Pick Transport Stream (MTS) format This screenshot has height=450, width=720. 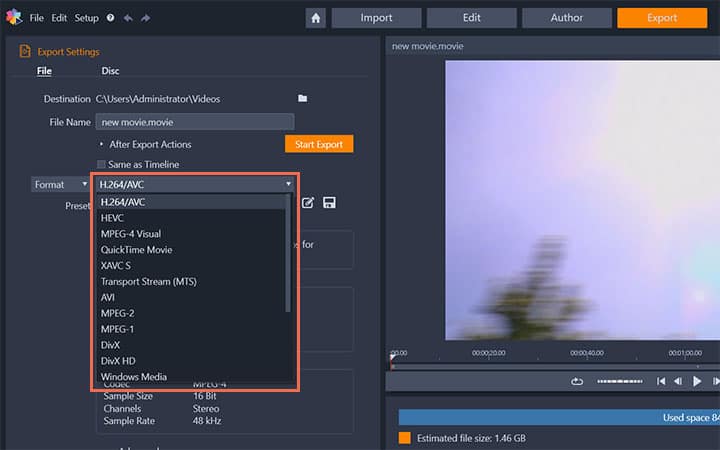click(x=191, y=281)
